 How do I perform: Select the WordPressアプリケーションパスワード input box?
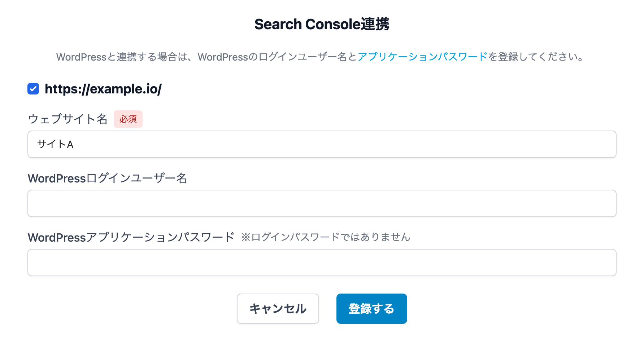pos(321,263)
